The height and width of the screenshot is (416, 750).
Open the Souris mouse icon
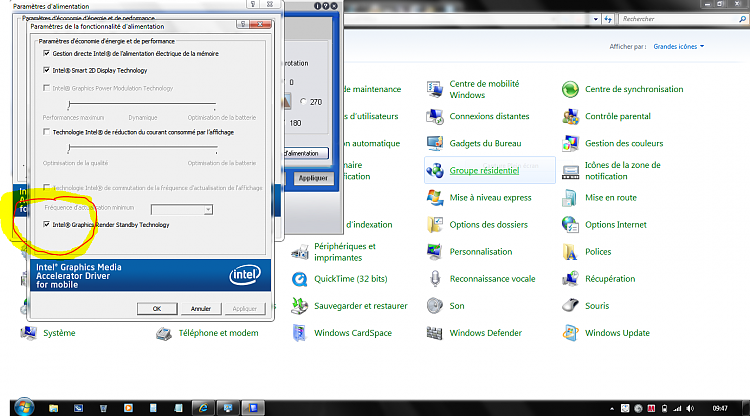[570, 306]
